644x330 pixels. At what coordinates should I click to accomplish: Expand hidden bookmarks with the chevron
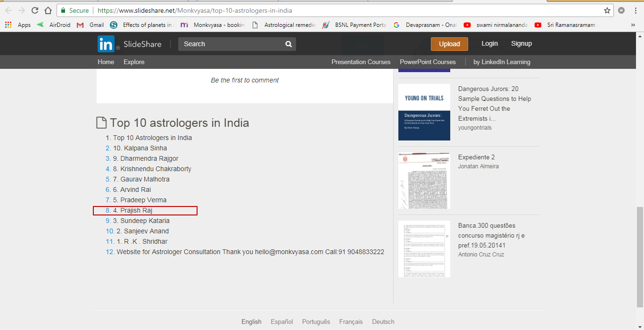click(633, 25)
